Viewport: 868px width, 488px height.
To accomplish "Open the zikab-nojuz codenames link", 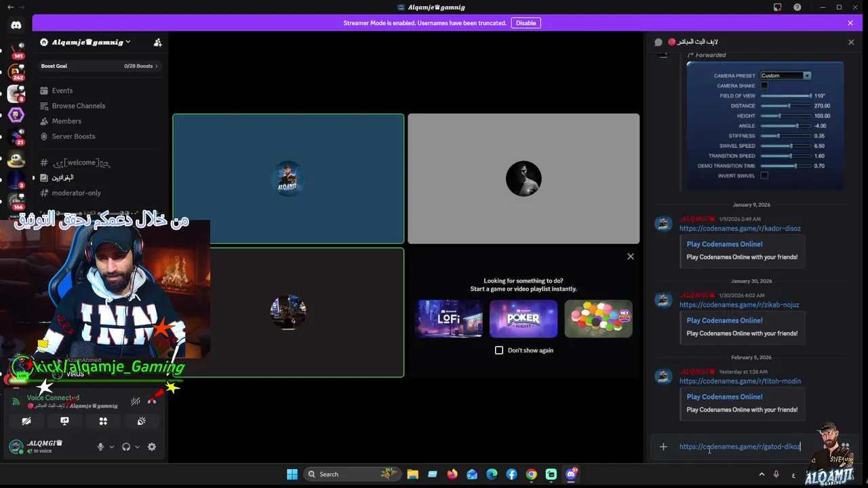I will coord(739,305).
